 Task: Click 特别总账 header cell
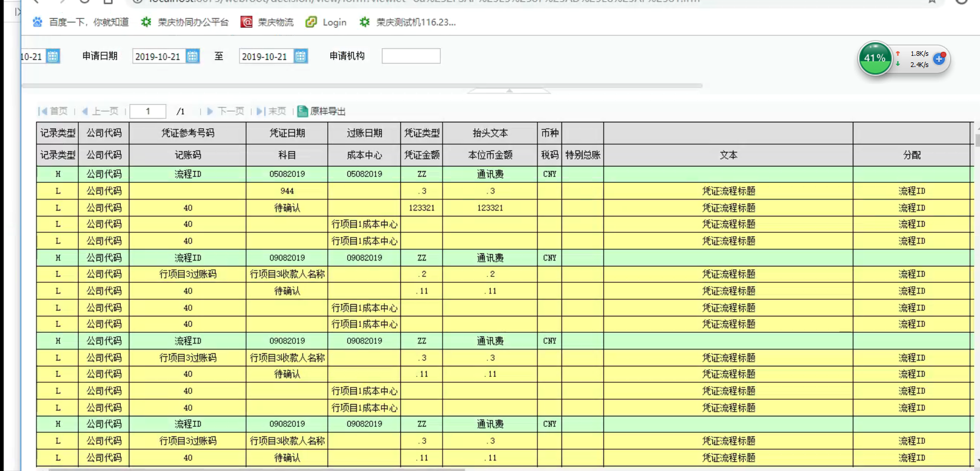click(583, 155)
